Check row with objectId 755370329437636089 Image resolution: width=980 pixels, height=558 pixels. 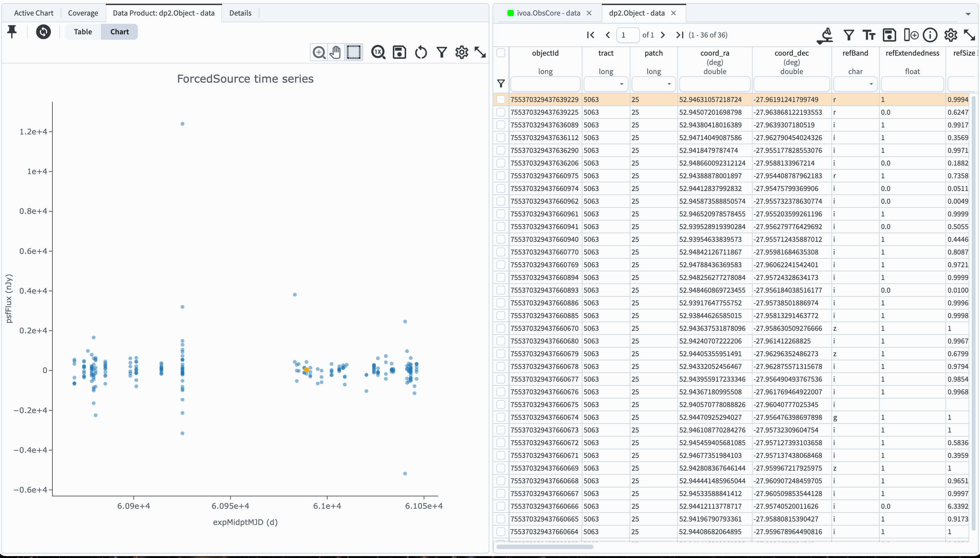(x=501, y=125)
